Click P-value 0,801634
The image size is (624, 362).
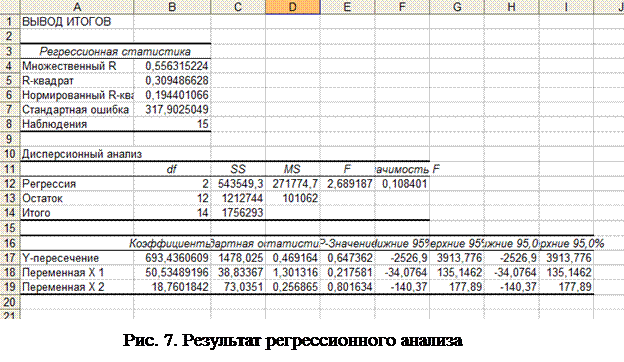347,287
